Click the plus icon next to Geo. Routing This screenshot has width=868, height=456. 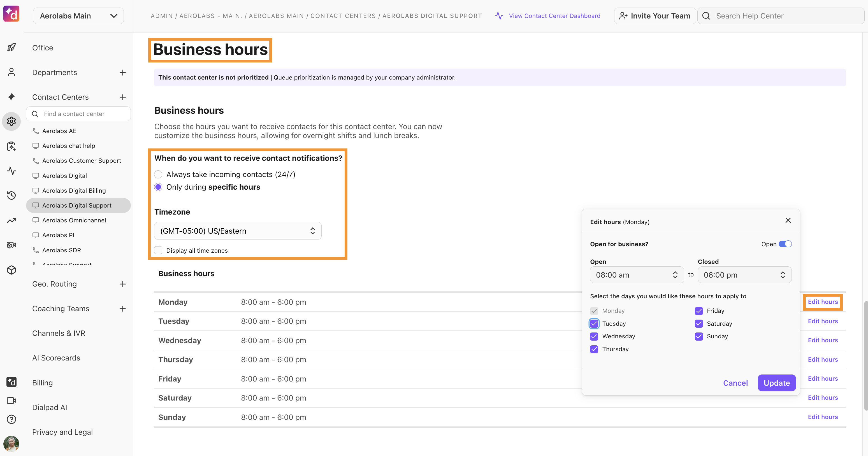(x=123, y=284)
